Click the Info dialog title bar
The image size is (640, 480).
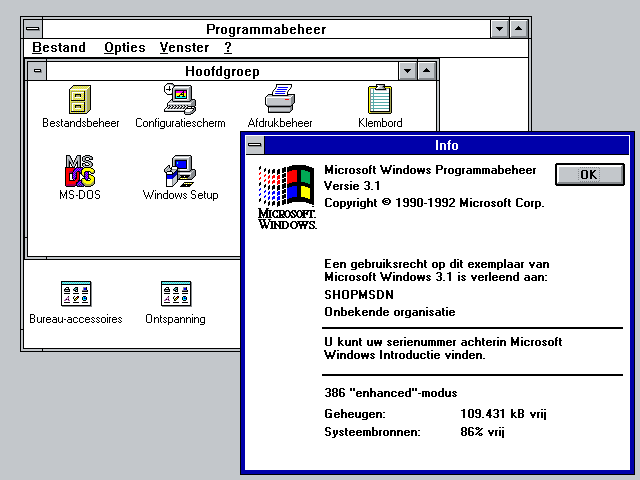446,146
